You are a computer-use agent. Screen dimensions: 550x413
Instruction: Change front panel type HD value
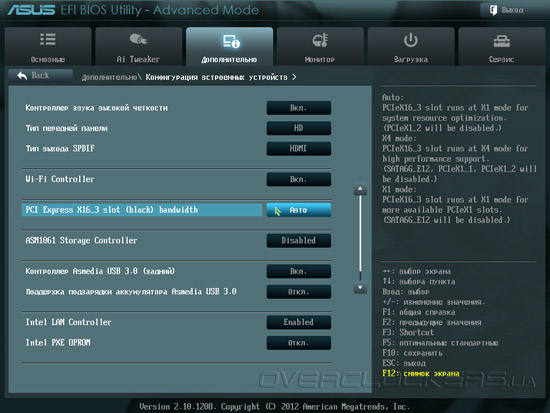tap(299, 128)
